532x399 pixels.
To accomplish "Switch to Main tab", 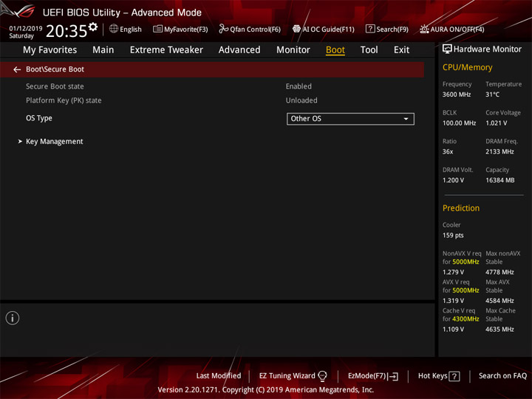I will (x=103, y=50).
